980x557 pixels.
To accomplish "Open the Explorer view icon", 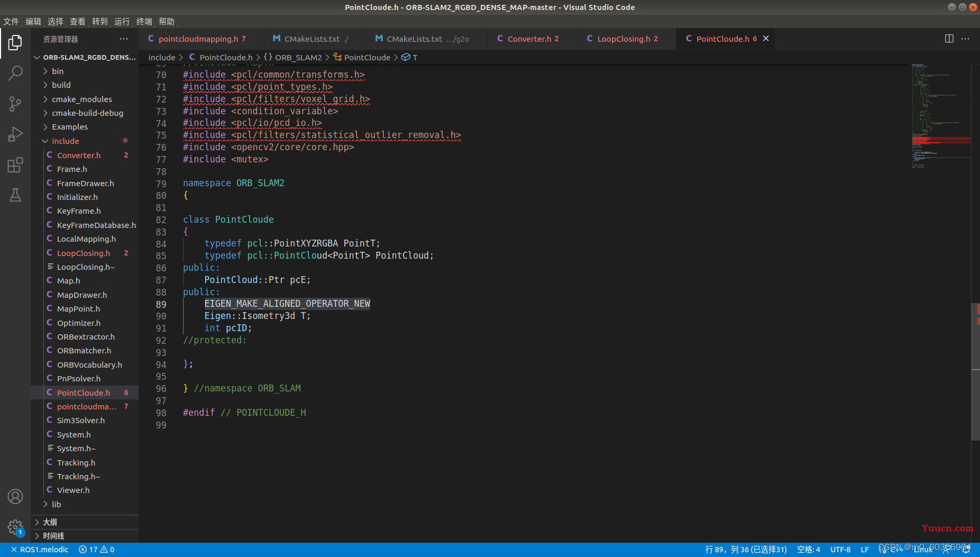I will [x=15, y=43].
